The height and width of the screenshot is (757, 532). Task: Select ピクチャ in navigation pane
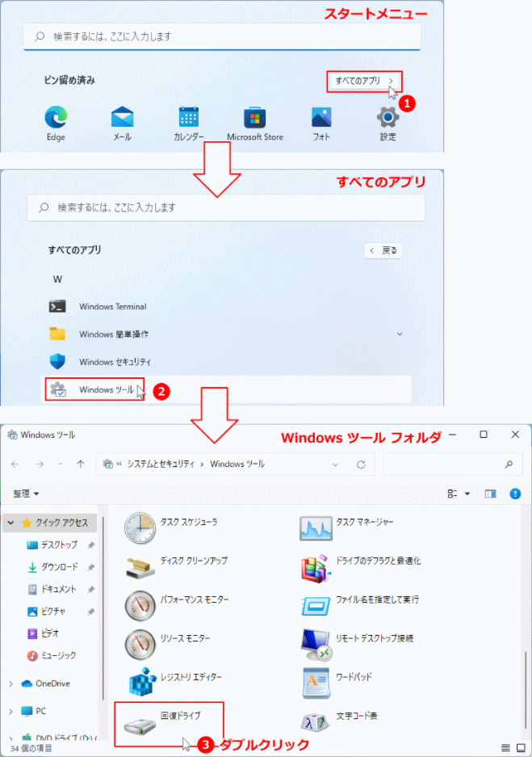point(46,612)
